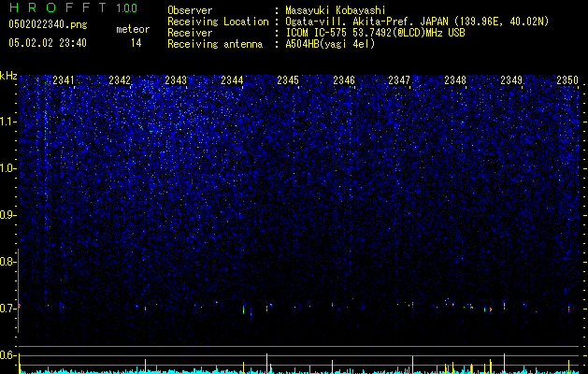Click the 2341 time marker
588x374 pixels.
[x=64, y=80]
